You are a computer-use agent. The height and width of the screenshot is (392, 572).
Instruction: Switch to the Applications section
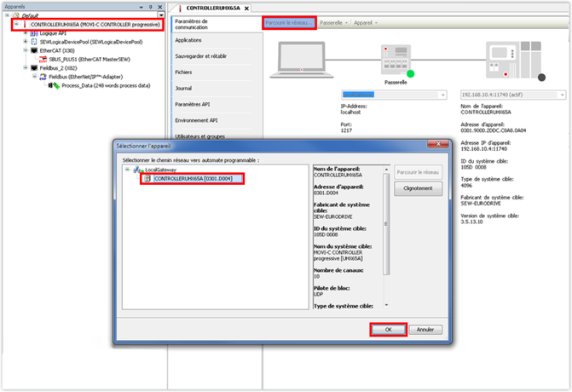pyautogui.click(x=191, y=39)
